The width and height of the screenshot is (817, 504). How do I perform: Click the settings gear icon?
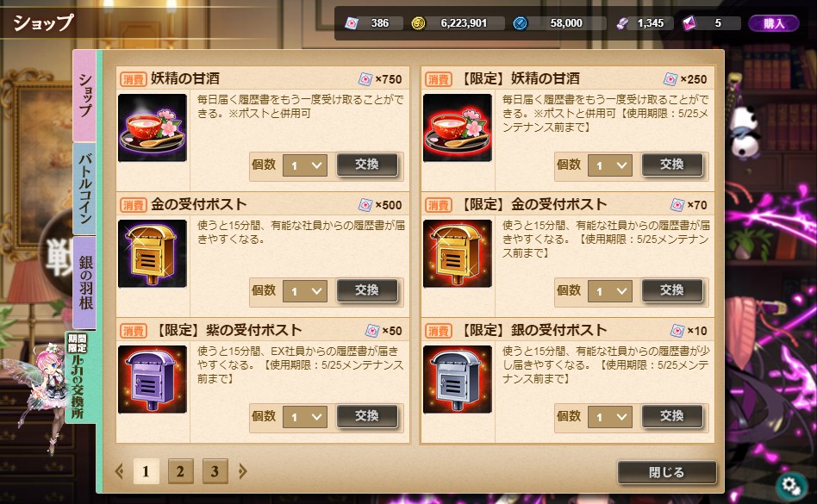pos(791,486)
